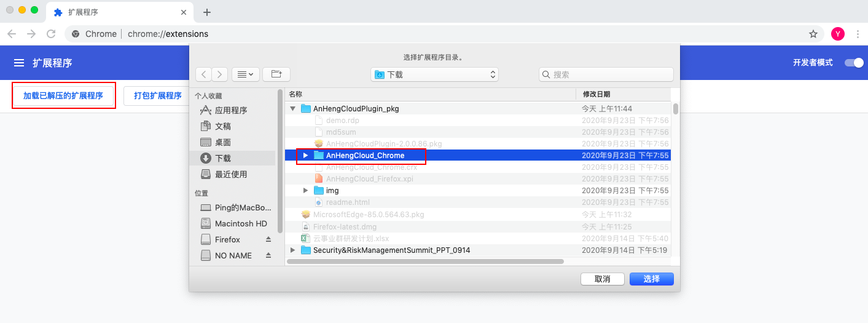Close the extensions tab
Image resolution: width=868 pixels, height=323 pixels.
pyautogui.click(x=183, y=12)
